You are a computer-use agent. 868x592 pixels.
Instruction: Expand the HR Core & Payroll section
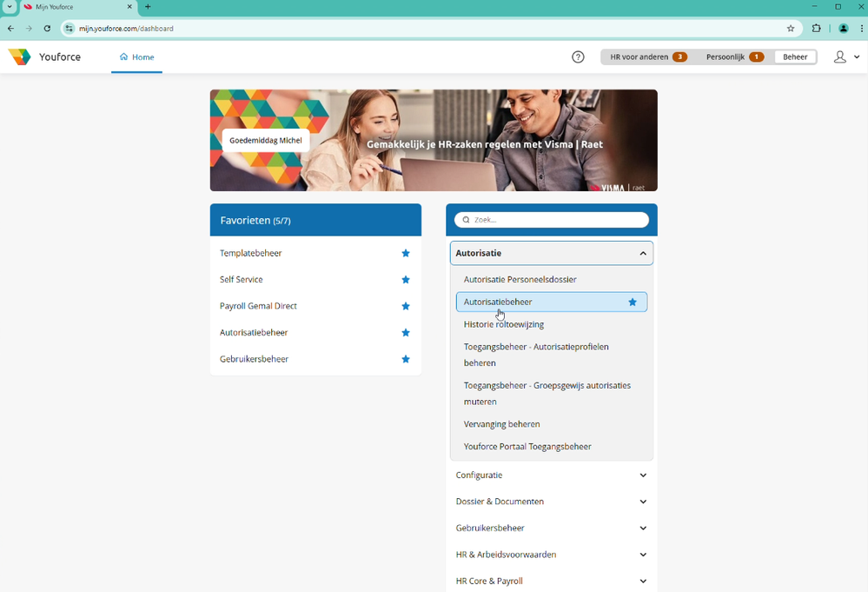pyautogui.click(x=643, y=581)
